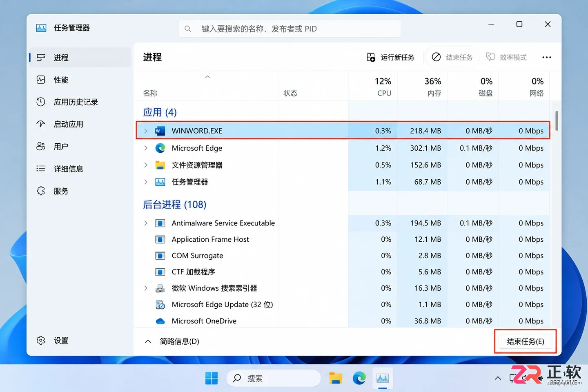Sort by the 状态 status column header
The width and height of the screenshot is (588, 392).
point(314,86)
